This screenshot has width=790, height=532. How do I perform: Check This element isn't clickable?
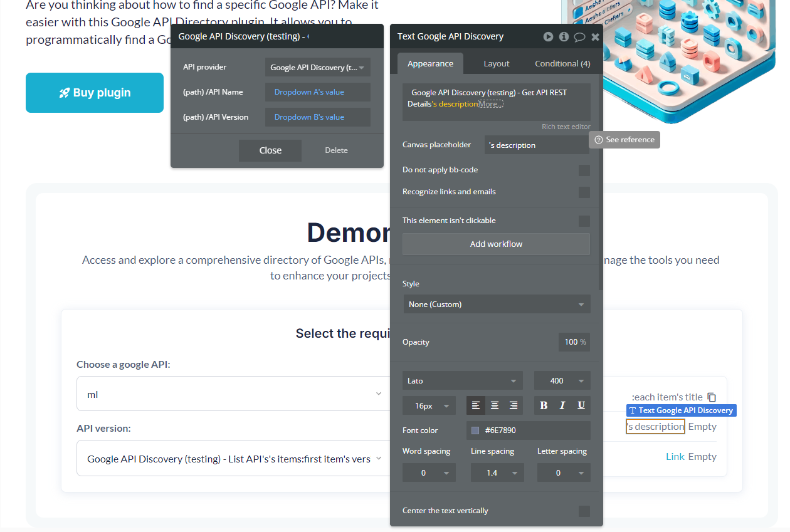click(x=584, y=221)
